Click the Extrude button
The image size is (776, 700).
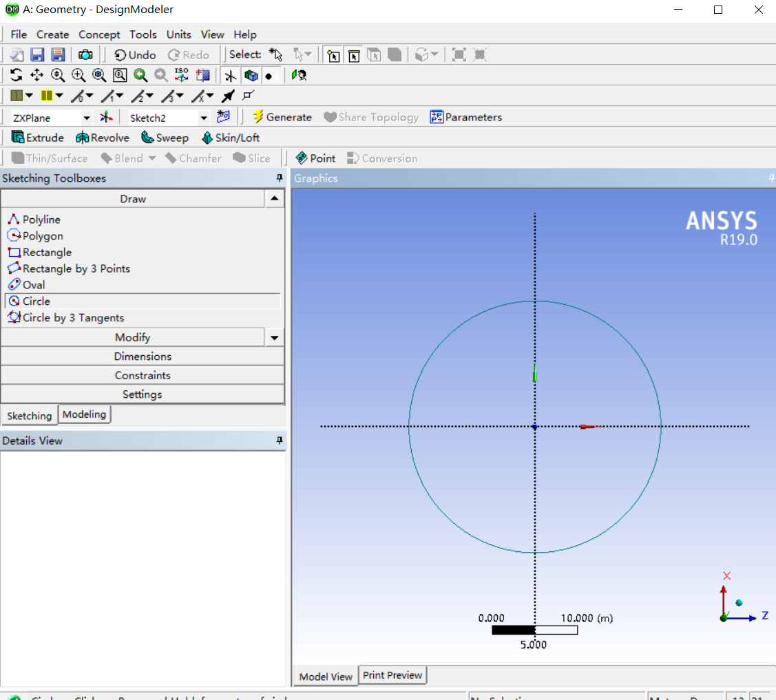(38, 138)
